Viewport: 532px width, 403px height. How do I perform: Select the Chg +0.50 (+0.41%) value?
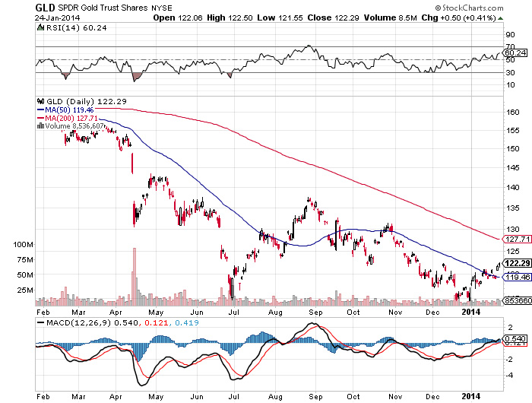(x=459, y=17)
